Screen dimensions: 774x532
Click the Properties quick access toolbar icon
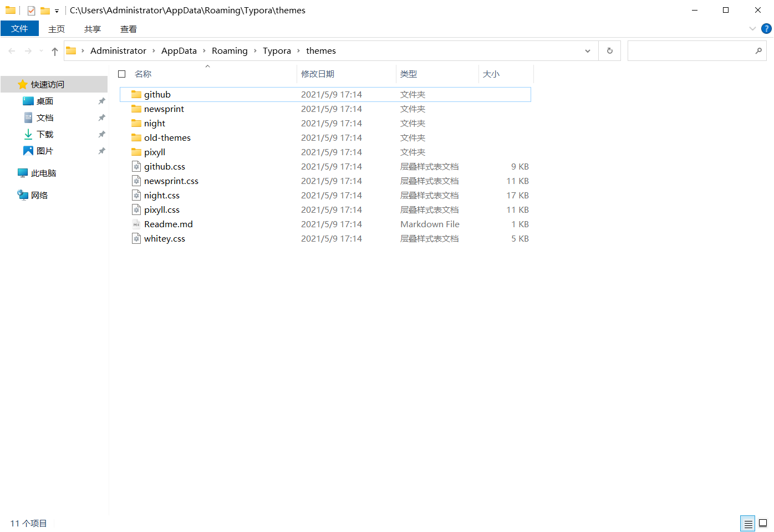tap(31, 11)
